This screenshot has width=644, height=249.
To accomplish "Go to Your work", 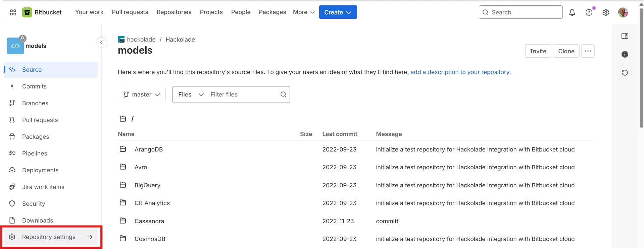I will [89, 12].
